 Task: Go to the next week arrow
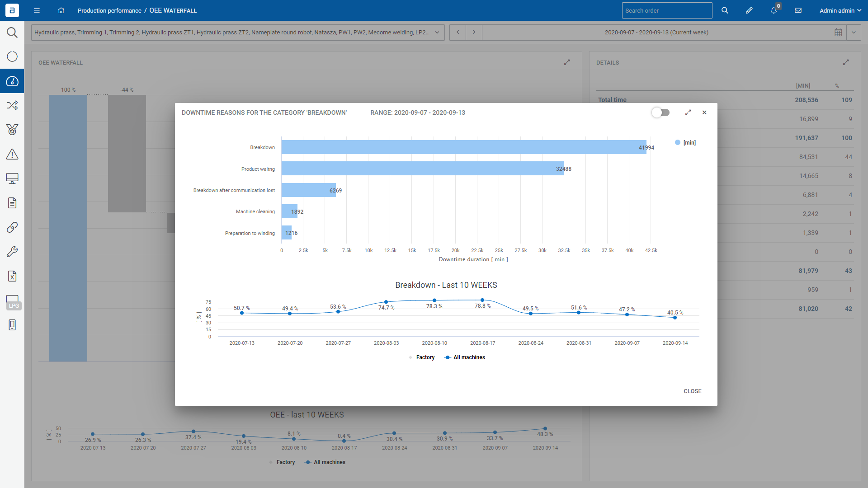[x=474, y=33]
